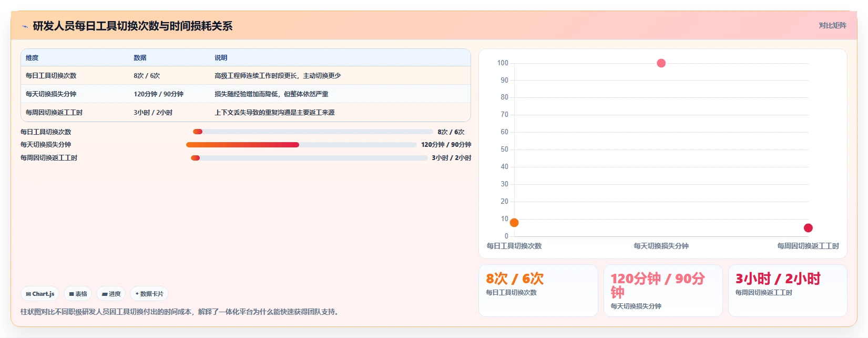Click the y-axis tick label 30
This screenshot has height=338, width=868.
point(505,184)
